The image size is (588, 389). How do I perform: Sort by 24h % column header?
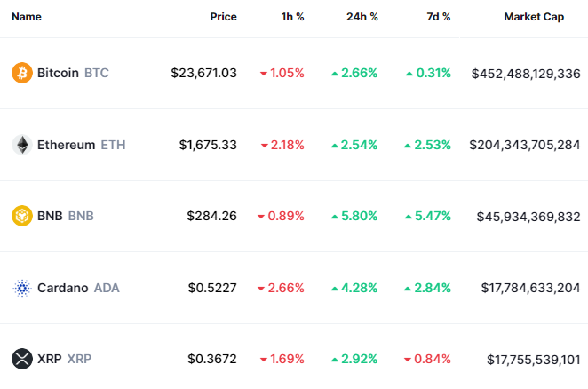pos(362,17)
